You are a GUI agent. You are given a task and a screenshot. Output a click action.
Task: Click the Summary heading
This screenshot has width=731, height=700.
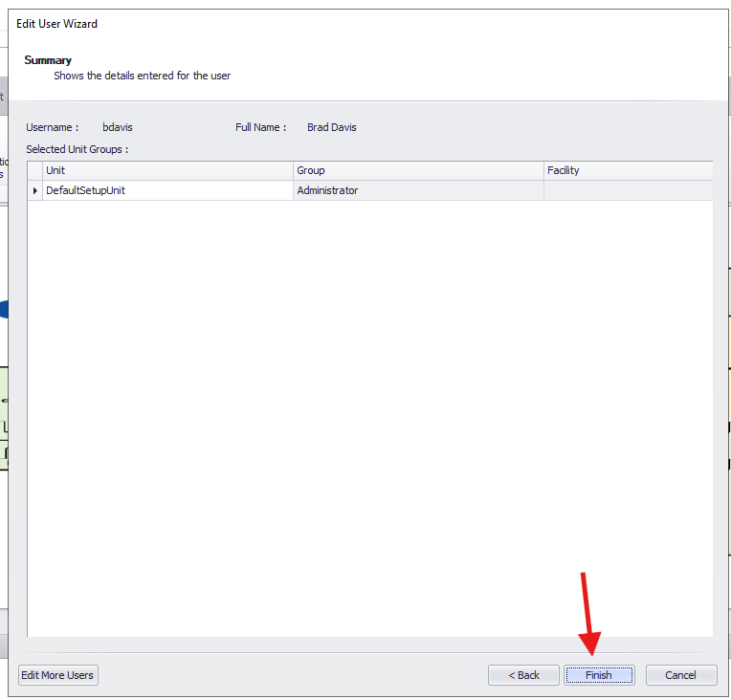pos(48,60)
